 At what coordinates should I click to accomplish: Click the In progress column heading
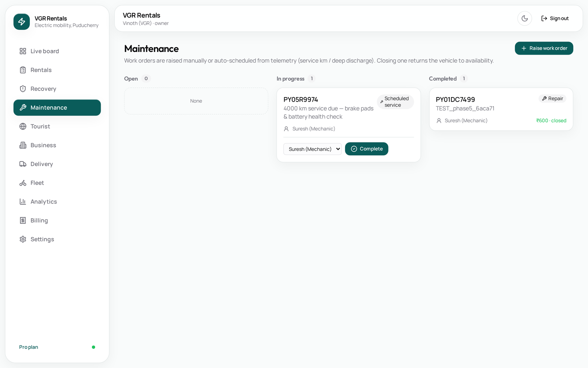[290, 79]
